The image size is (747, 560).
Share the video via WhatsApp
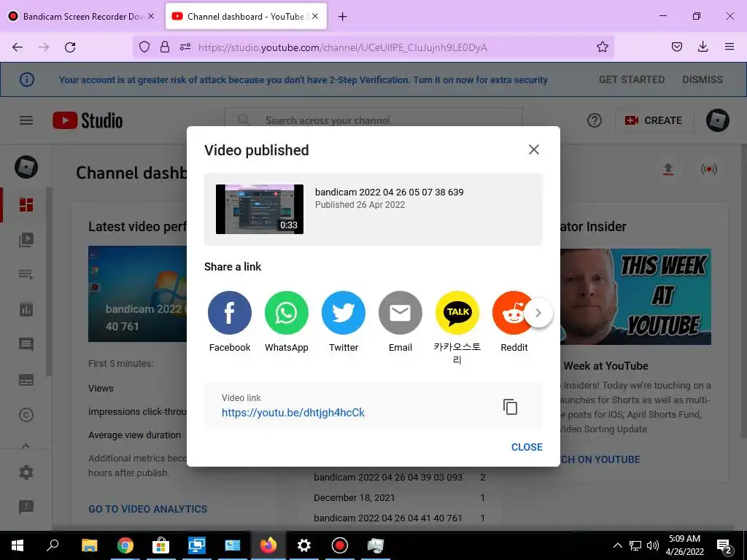(x=286, y=313)
